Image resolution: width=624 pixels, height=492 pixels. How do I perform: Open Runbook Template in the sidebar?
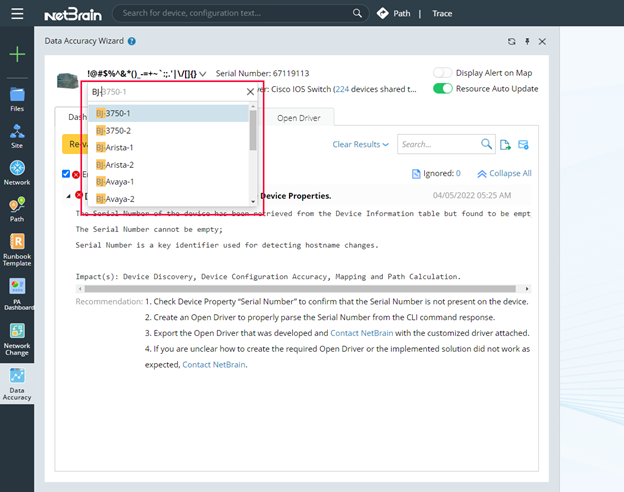[x=17, y=250]
